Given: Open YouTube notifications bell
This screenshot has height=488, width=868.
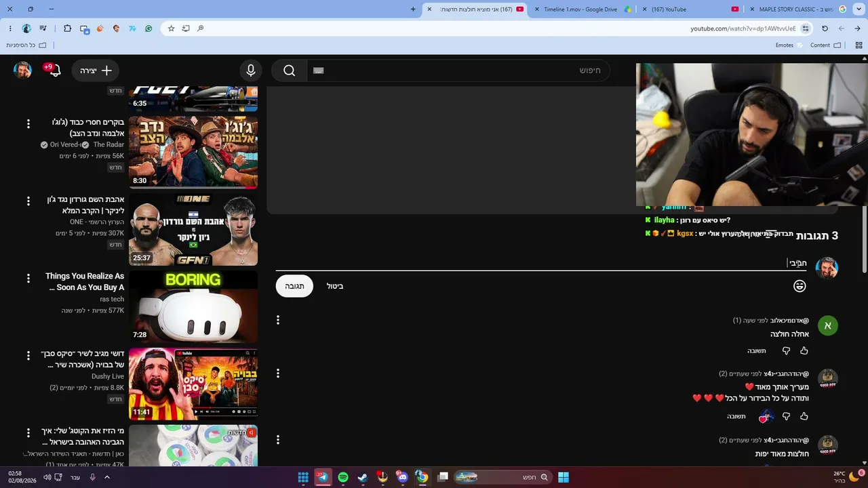Looking at the screenshot, I should [x=55, y=70].
